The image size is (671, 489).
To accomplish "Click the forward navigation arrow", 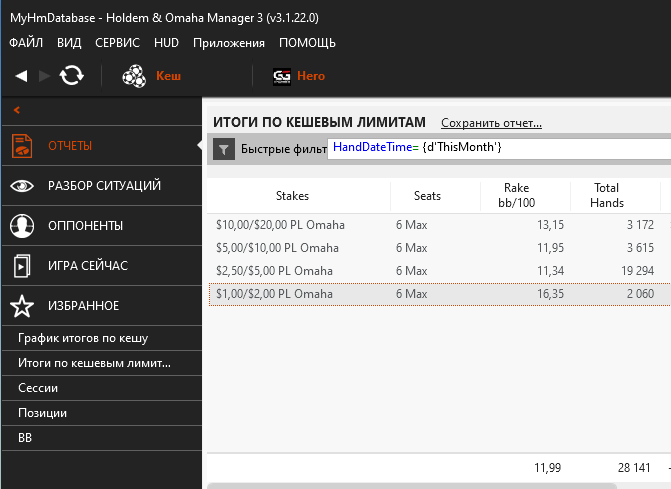I will 45,76.
